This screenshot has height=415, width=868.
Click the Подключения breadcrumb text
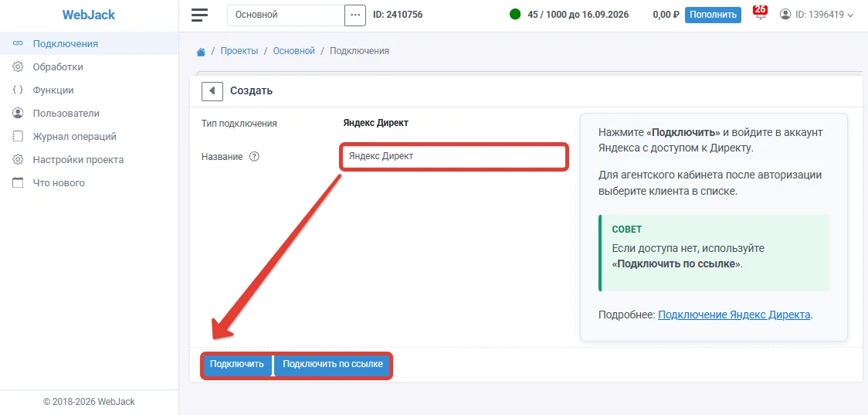(x=359, y=51)
